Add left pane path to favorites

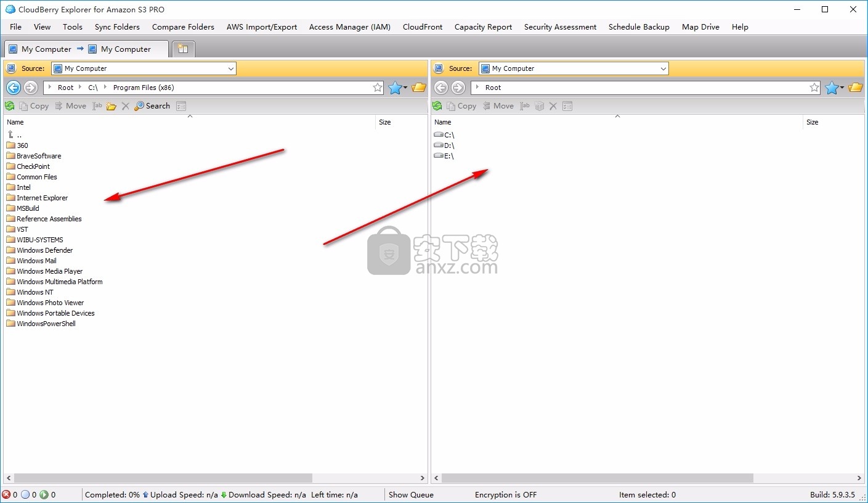378,88
